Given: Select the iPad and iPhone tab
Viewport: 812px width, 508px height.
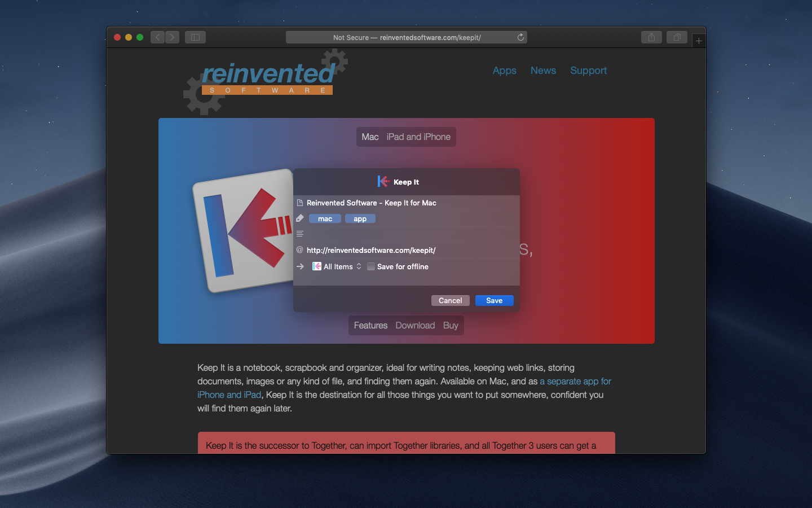Looking at the screenshot, I should coord(418,137).
